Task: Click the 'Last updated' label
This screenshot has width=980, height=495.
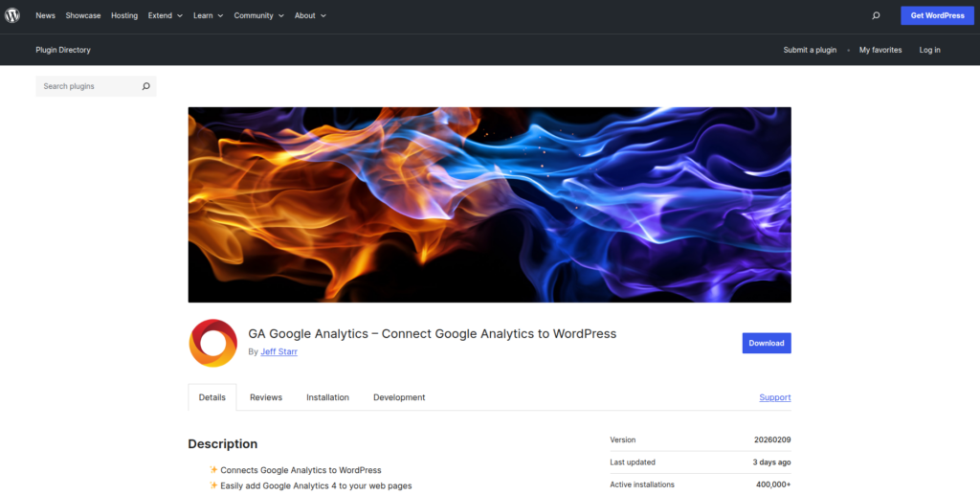Action: pos(633,462)
